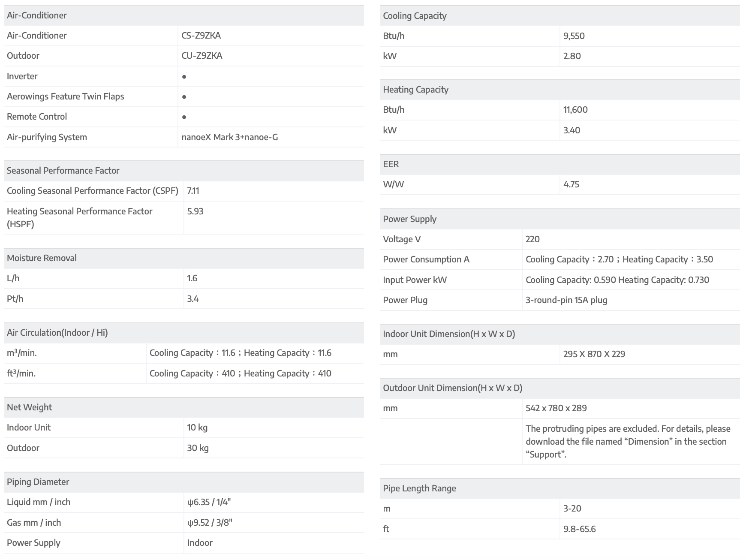The image size is (746, 560).
Task: Click the CSPF value 7.11
Action: [193, 191]
